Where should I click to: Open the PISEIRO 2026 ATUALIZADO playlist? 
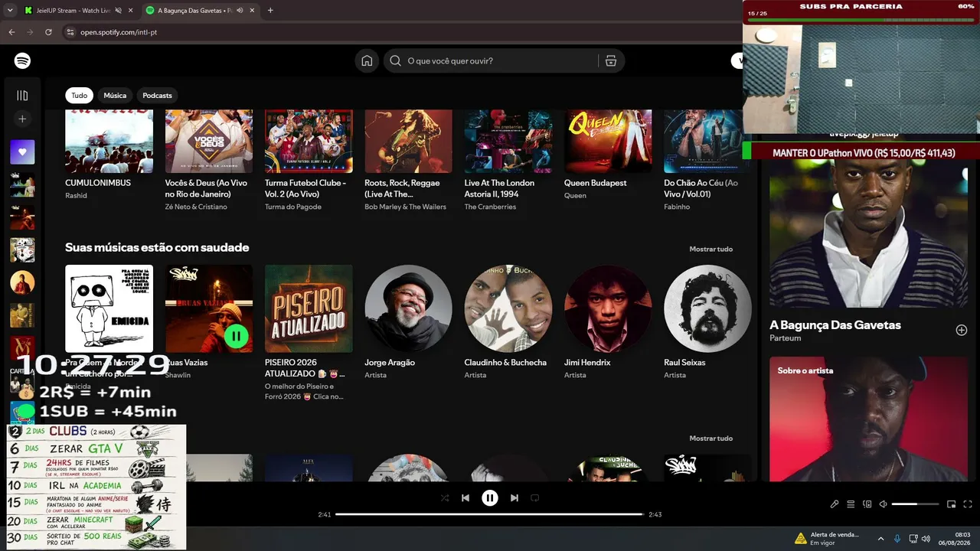[x=309, y=308]
